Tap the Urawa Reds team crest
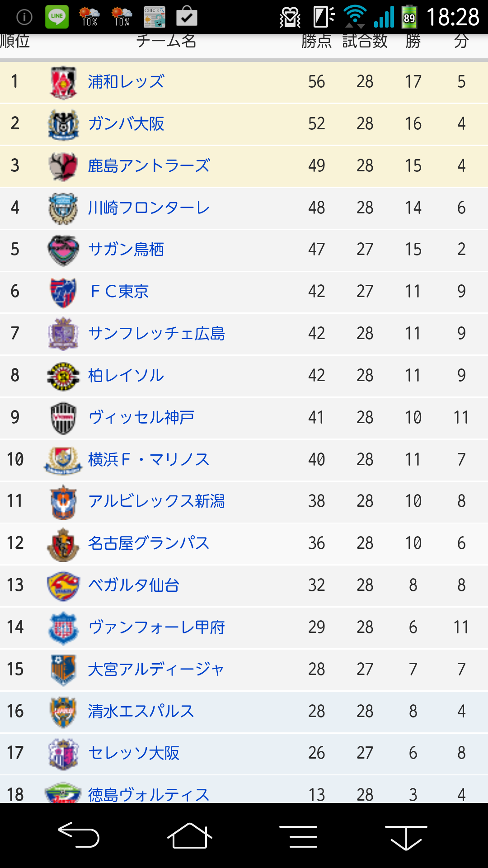 (63, 82)
